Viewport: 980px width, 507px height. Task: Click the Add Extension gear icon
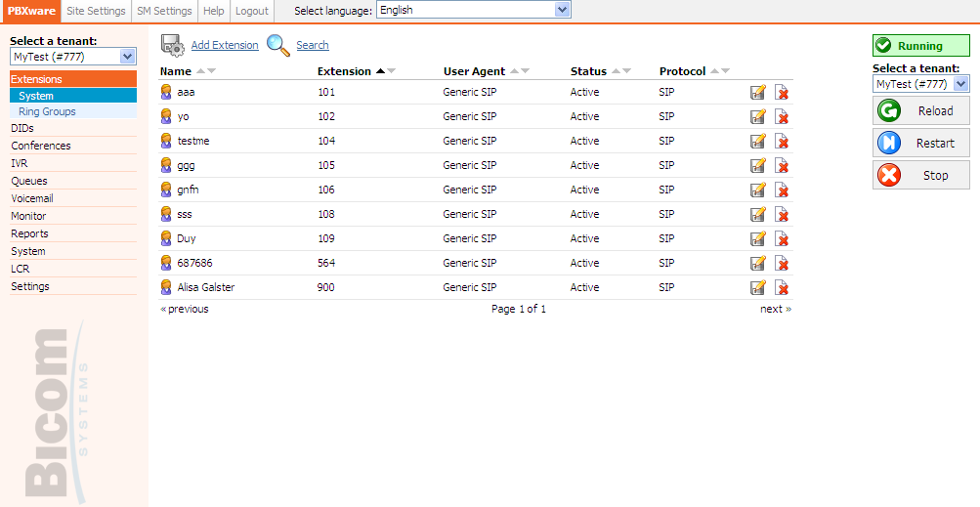[173, 45]
